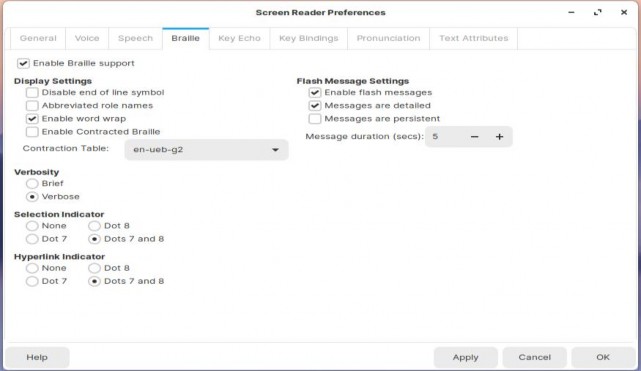Uncheck Enable word wrap
The image size is (641, 371).
[32, 119]
